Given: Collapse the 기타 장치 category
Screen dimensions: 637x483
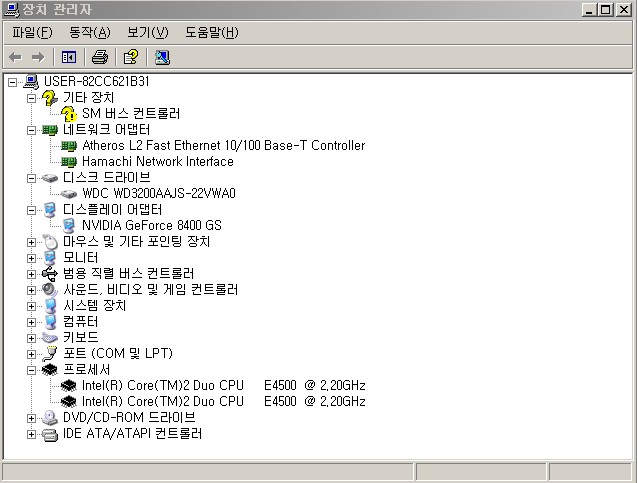Looking at the screenshot, I should tap(31, 98).
